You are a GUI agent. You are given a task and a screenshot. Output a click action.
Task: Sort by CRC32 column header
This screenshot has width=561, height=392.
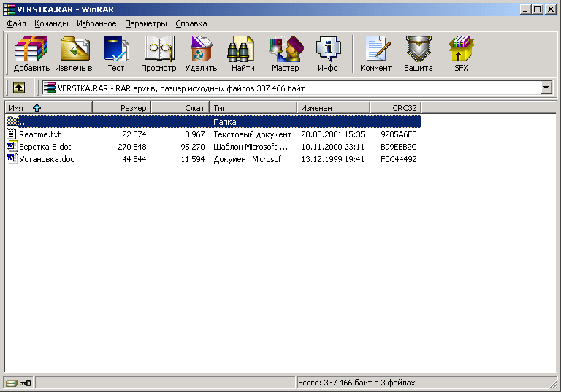coord(396,107)
